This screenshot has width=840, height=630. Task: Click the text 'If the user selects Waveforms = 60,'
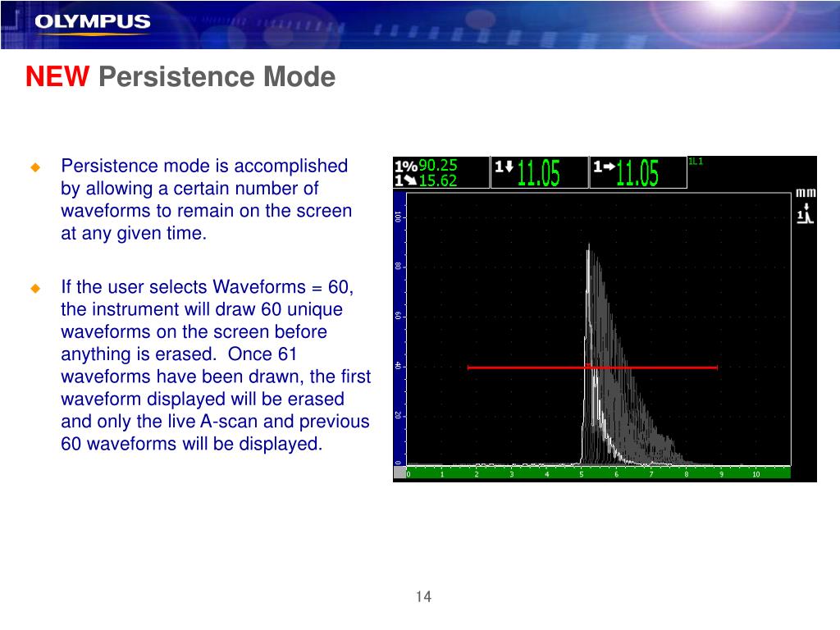click(x=207, y=287)
